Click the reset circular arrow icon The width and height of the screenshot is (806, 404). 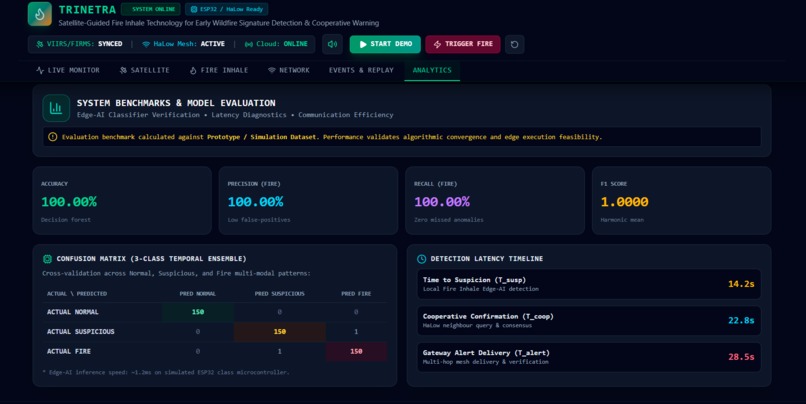point(514,44)
